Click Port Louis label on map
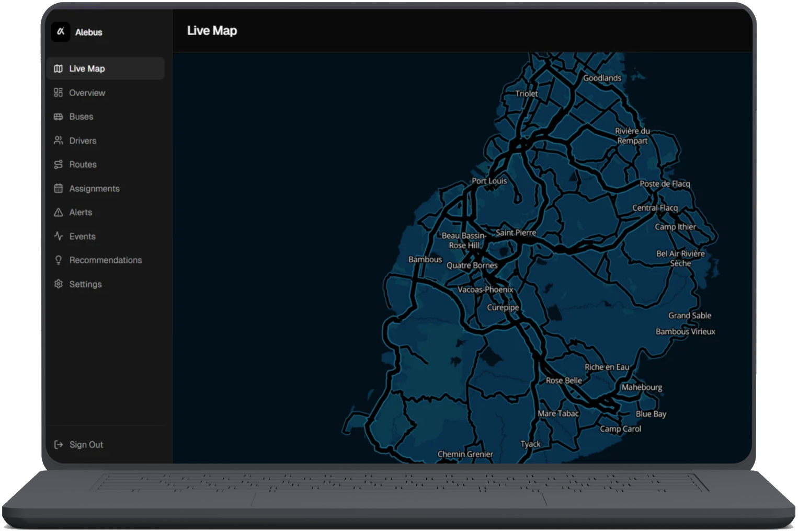The image size is (798, 532). (x=489, y=181)
